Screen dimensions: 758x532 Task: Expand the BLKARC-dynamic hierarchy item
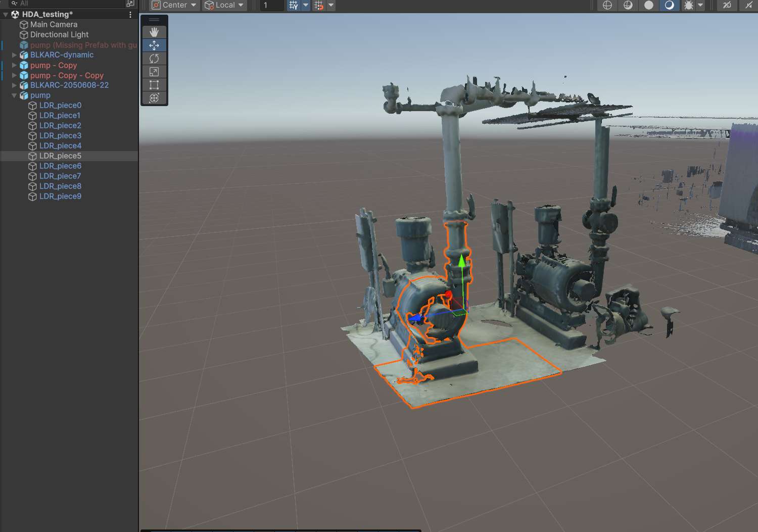pyautogui.click(x=14, y=55)
